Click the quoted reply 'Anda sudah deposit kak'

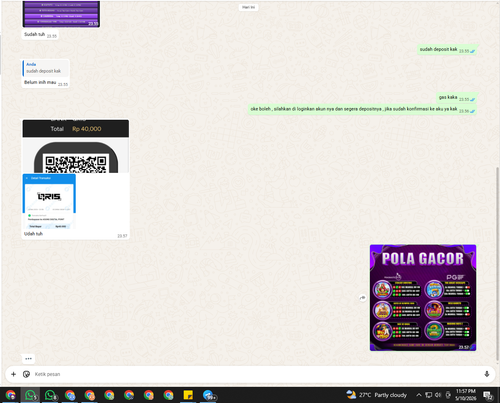(x=46, y=68)
